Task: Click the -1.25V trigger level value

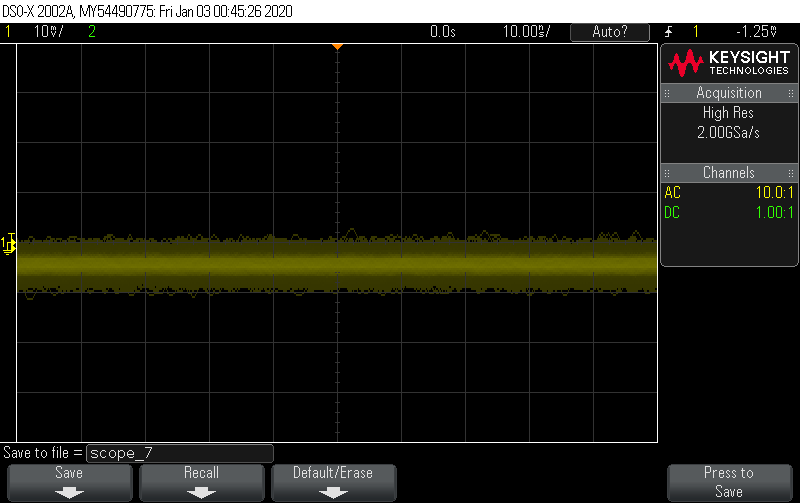Action: pyautogui.click(x=756, y=32)
